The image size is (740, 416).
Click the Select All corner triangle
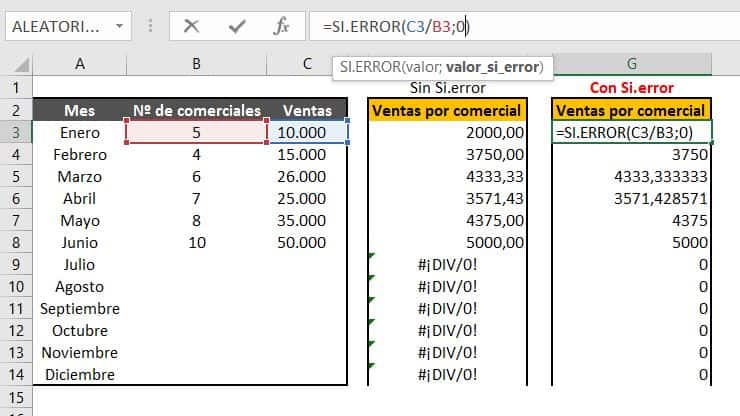pos(21,65)
